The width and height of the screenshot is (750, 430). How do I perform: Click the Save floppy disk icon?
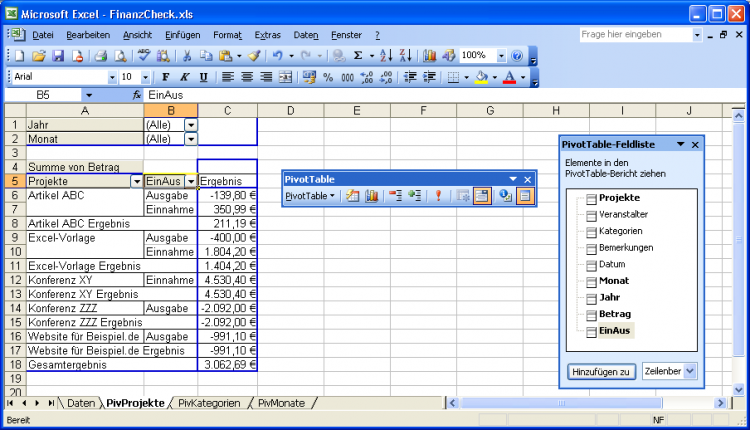58,56
